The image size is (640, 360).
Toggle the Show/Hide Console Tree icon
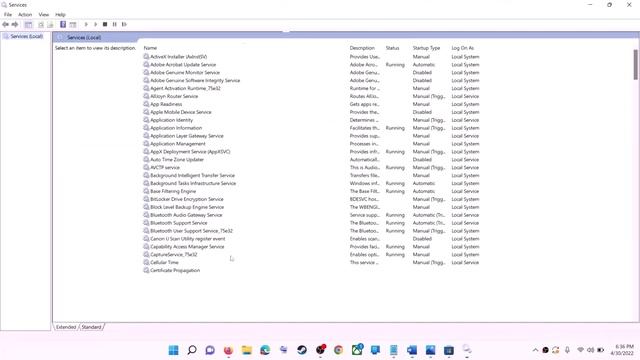[x=28, y=24]
